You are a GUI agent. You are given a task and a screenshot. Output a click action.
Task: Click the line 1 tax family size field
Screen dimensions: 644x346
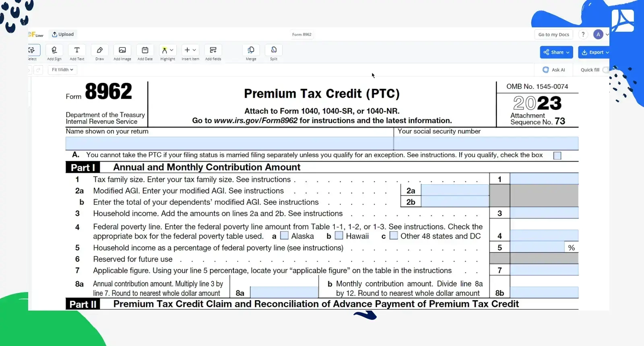(544, 179)
